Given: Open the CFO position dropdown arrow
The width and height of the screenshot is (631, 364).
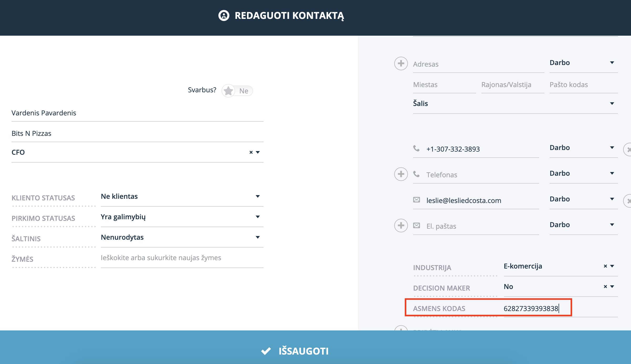Looking at the screenshot, I should 258,152.
